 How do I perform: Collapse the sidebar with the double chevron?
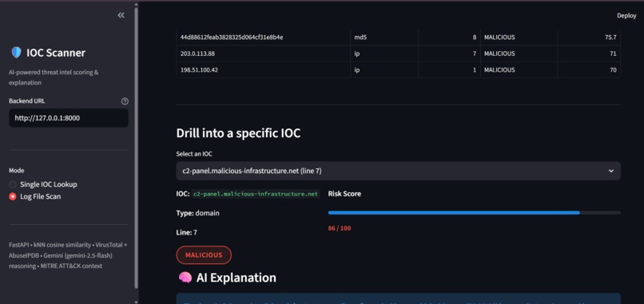(121, 15)
